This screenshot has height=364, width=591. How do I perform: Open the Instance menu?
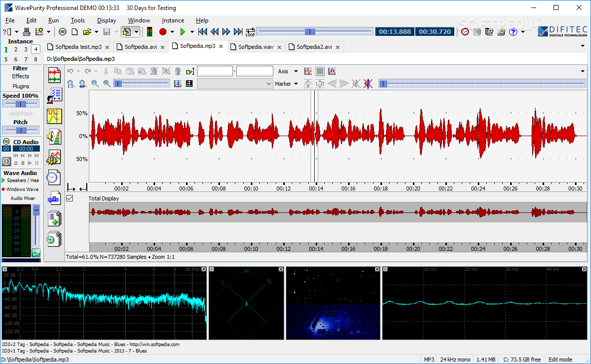pos(173,20)
